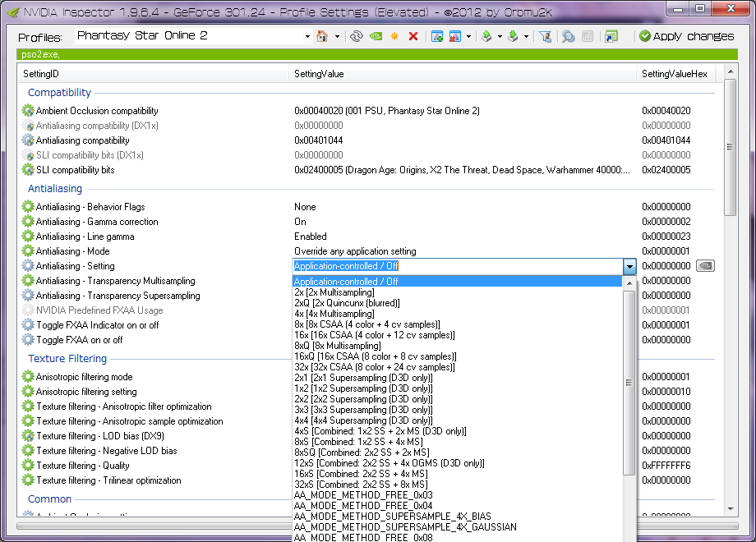Click the SettingValue column header
This screenshot has width=756, height=542.
463,74
